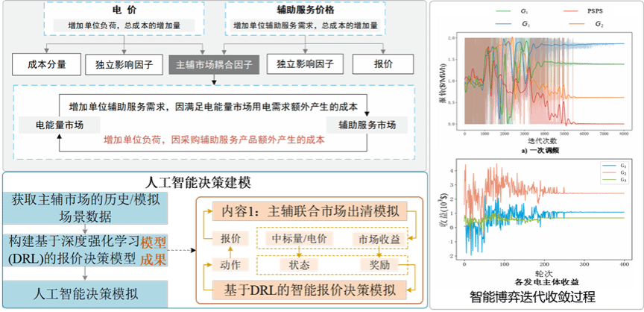Click the 辅助服务市场 box
Viewport: 644px width, 312px height.
[367, 124]
